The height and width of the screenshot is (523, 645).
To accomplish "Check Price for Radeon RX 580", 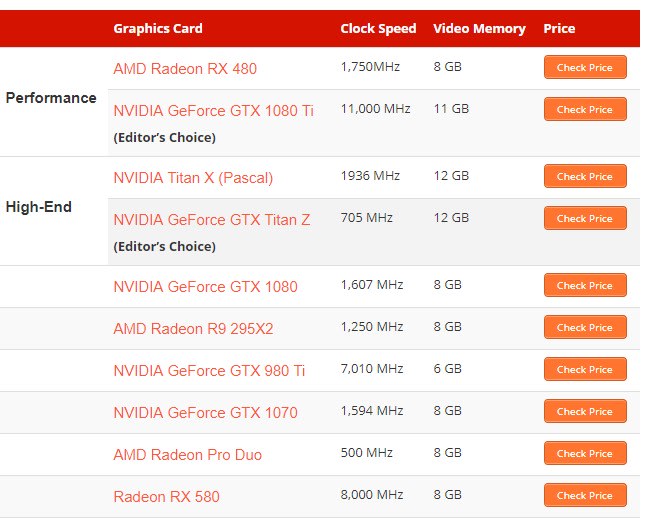I will [x=585, y=495].
